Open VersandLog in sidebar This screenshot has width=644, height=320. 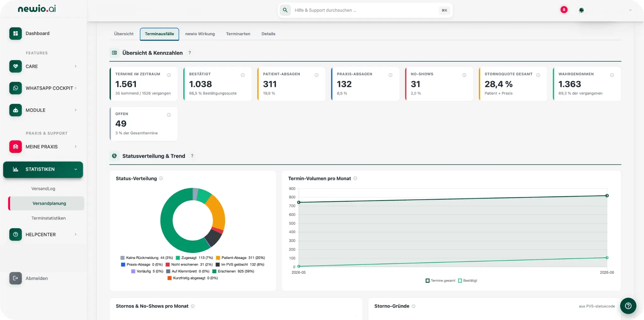tap(43, 189)
